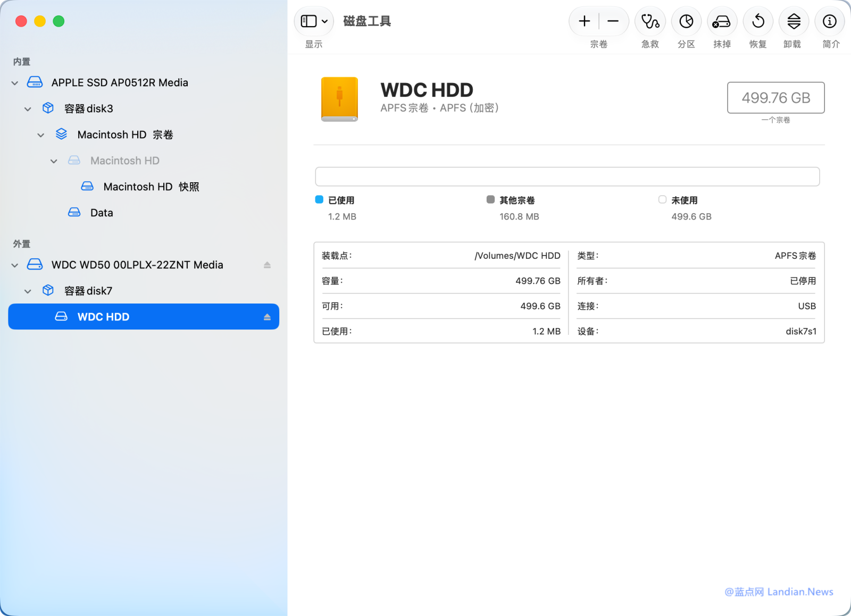This screenshot has width=851, height=616.
Task: Click the type value APFS 宗卷
Action: pos(796,256)
